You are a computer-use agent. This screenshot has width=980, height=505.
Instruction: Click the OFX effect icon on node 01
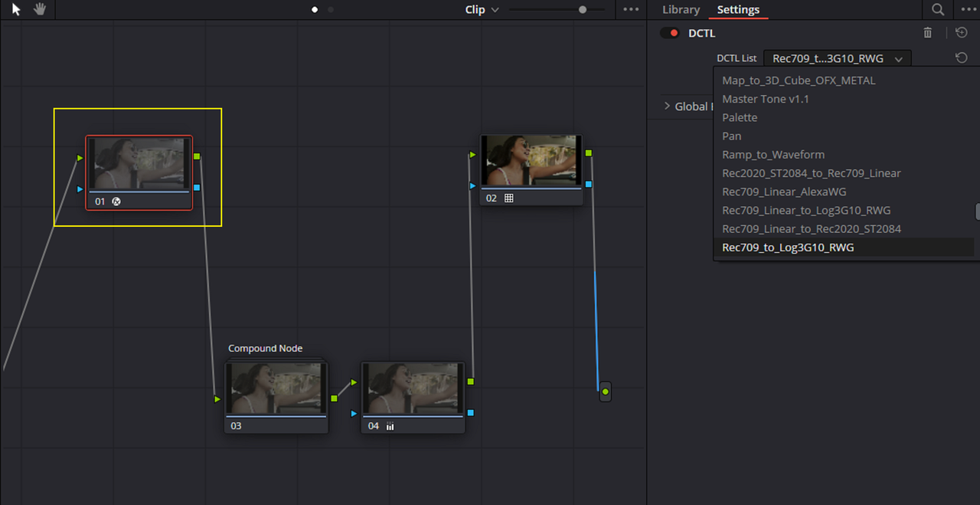(x=116, y=202)
